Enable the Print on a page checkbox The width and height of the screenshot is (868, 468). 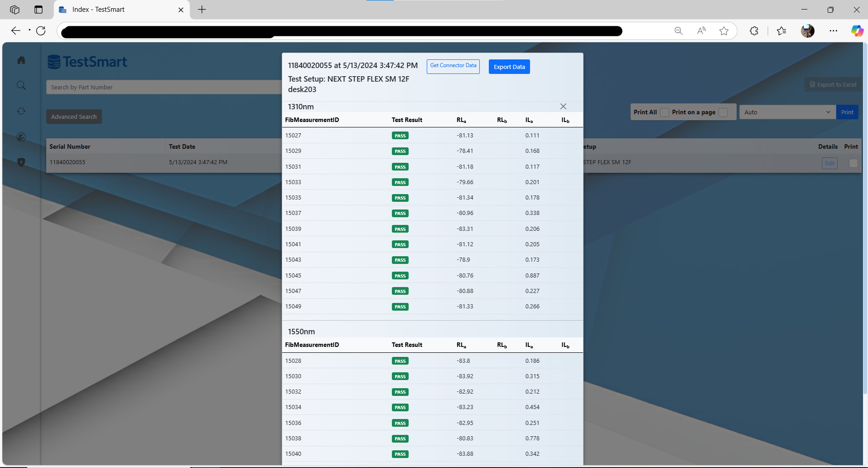[723, 112]
